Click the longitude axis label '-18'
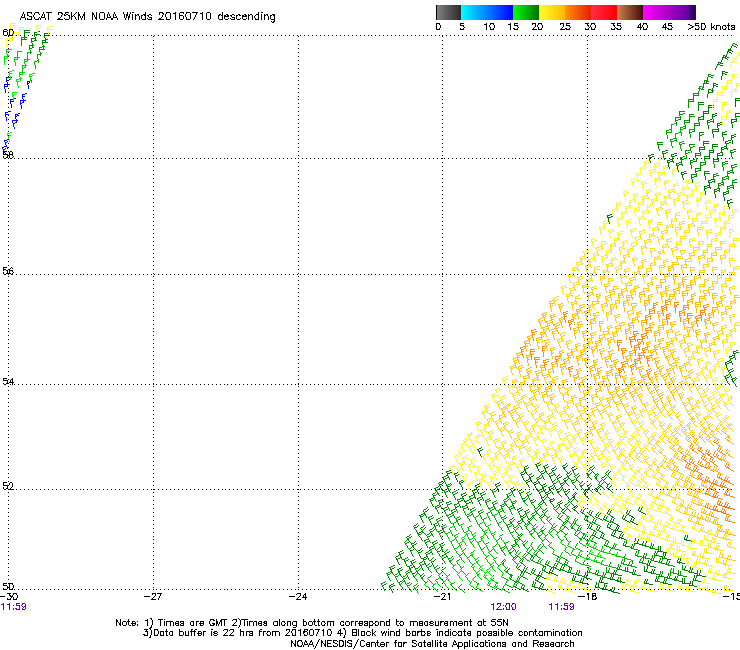Image resolution: width=740 pixels, height=650 pixels. click(x=588, y=597)
